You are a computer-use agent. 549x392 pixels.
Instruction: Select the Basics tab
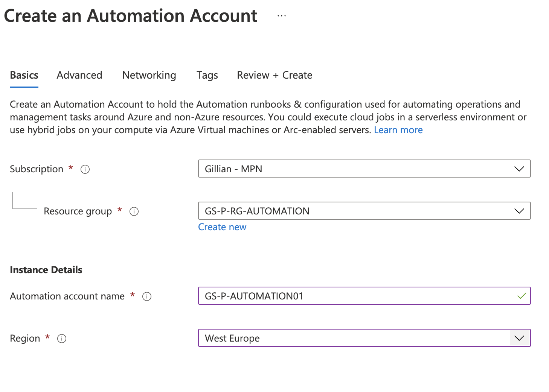[24, 75]
